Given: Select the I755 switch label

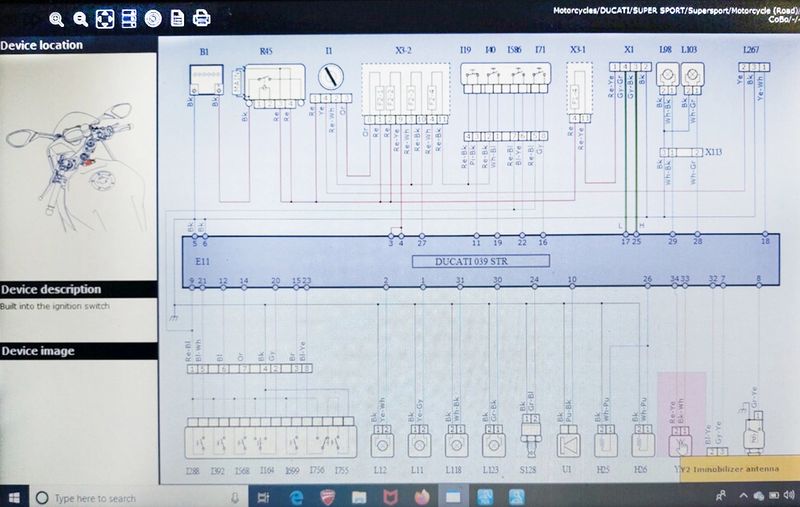Looking at the screenshot, I should [341, 470].
